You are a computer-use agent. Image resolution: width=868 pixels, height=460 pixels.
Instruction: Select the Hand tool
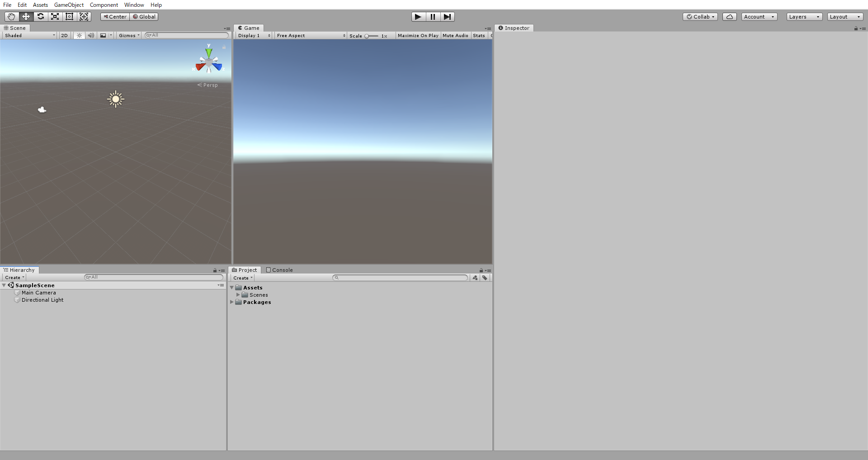[x=11, y=17]
